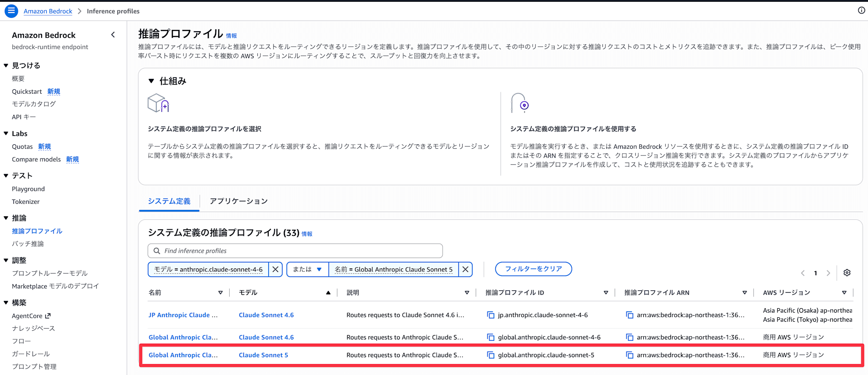Remove the anthropic.claude-sonnet-4-6 model filter
This screenshot has width=868, height=375.
click(276, 269)
